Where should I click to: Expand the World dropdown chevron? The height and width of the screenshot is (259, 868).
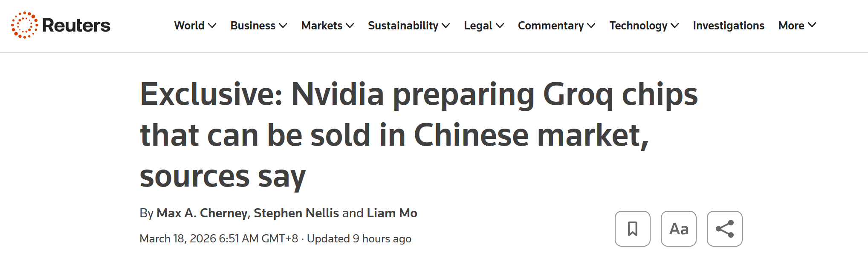click(x=212, y=26)
